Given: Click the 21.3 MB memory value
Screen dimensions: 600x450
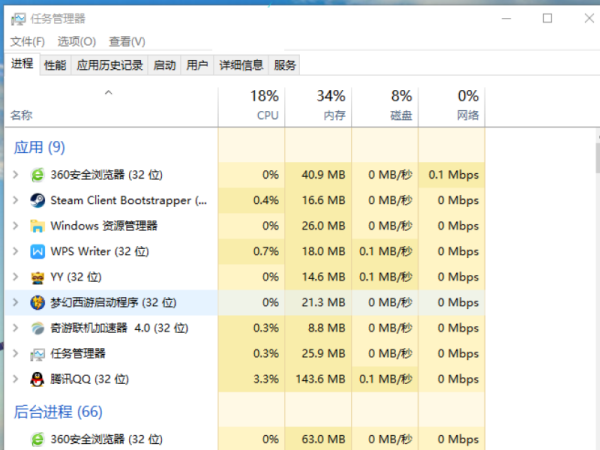Looking at the screenshot, I should [323, 303].
